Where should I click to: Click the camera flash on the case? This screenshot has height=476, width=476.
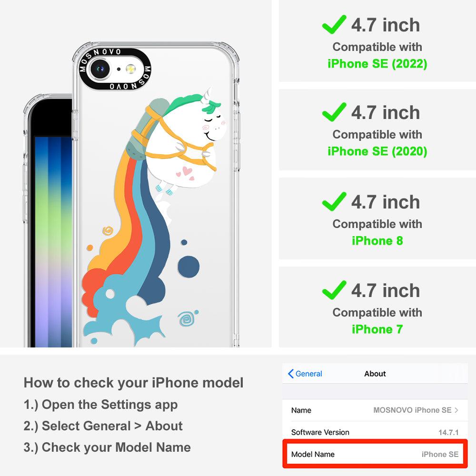pyautogui.click(x=131, y=69)
